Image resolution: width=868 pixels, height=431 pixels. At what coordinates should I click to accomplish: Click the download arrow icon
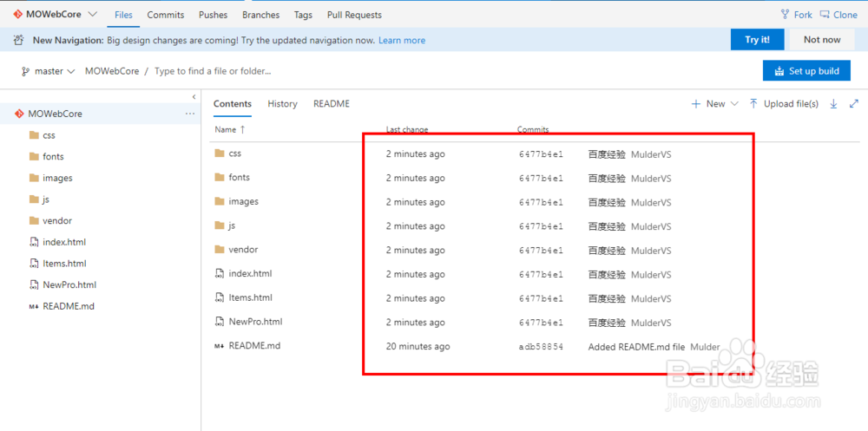click(833, 104)
